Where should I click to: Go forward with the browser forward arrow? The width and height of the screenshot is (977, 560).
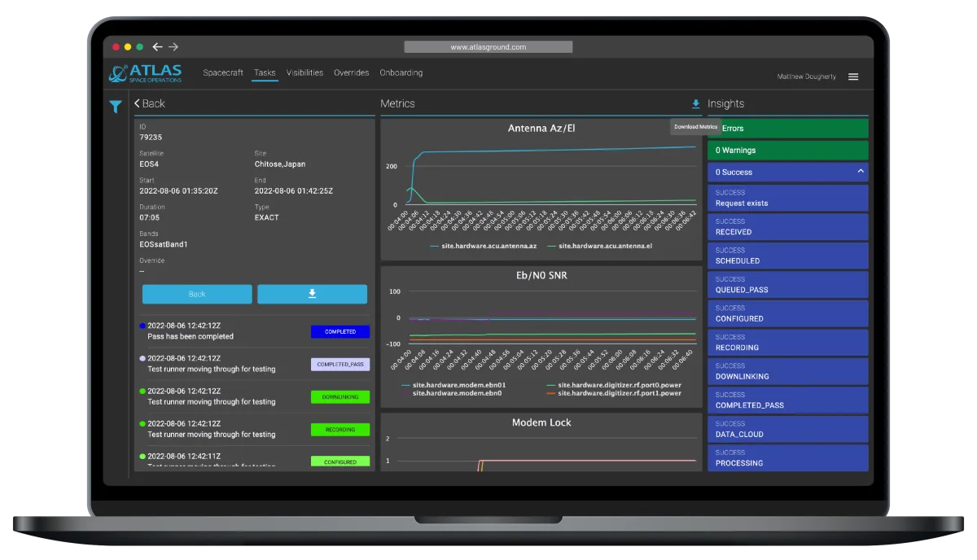coord(173,47)
